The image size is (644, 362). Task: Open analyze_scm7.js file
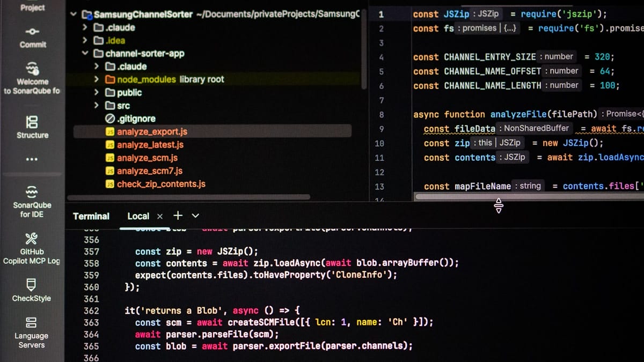[150, 171]
